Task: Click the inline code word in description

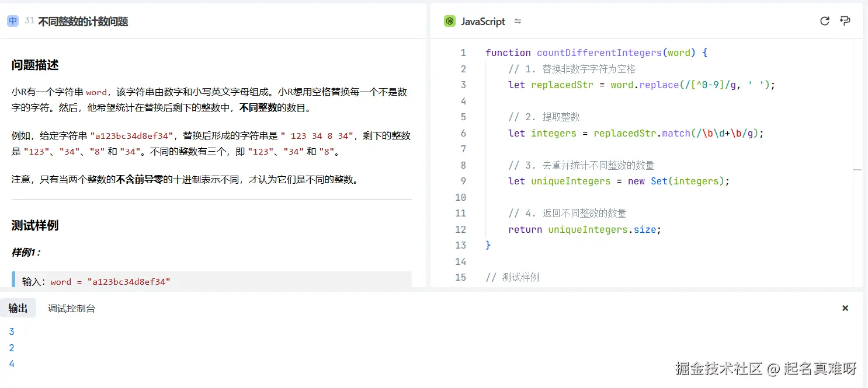Action: [96, 91]
